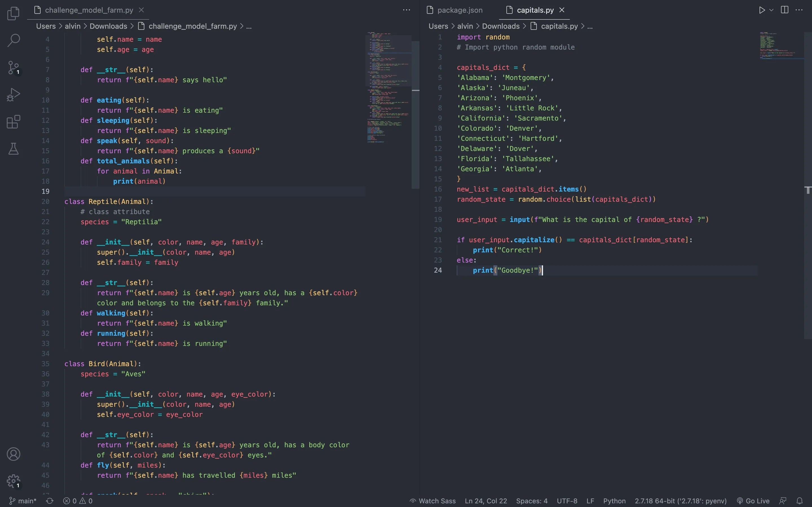
Task: Open Source Control view icon
Action: tap(14, 68)
